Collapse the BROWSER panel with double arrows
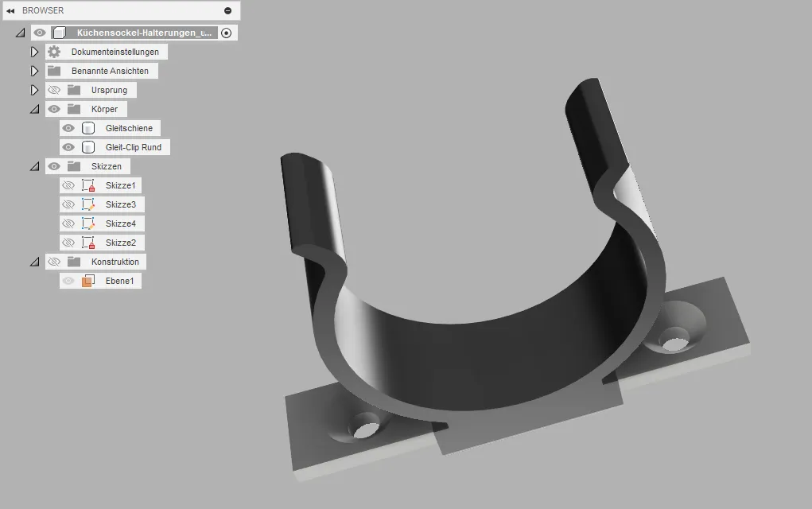The width and height of the screenshot is (812, 509). tap(10, 10)
